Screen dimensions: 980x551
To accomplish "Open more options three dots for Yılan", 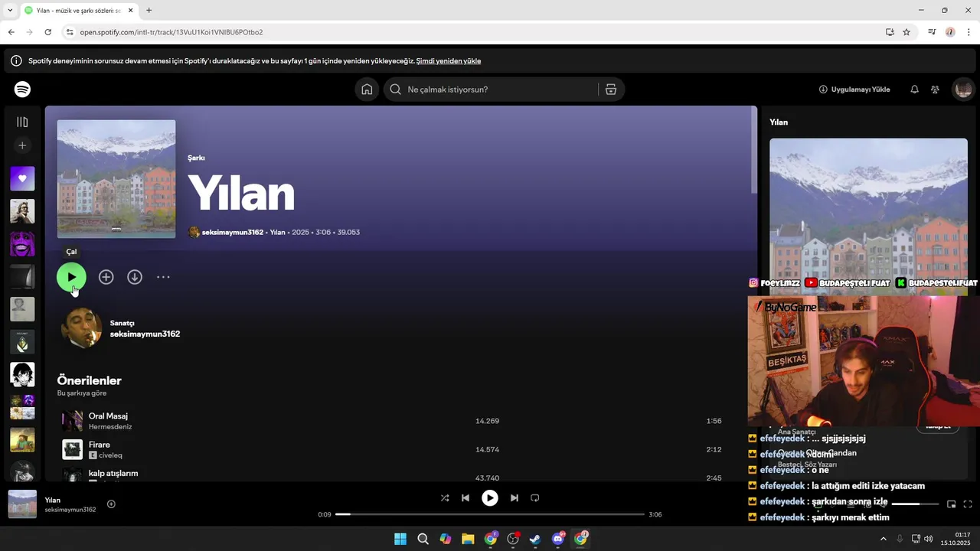I will pos(163,277).
